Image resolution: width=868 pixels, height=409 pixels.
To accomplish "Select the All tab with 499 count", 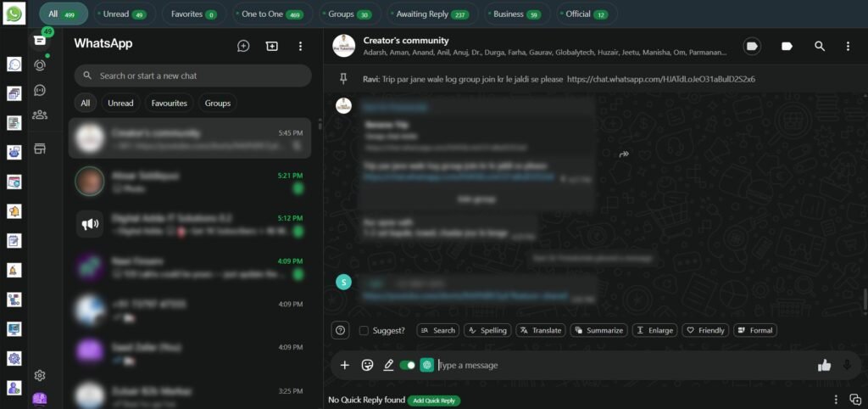I will tap(63, 14).
